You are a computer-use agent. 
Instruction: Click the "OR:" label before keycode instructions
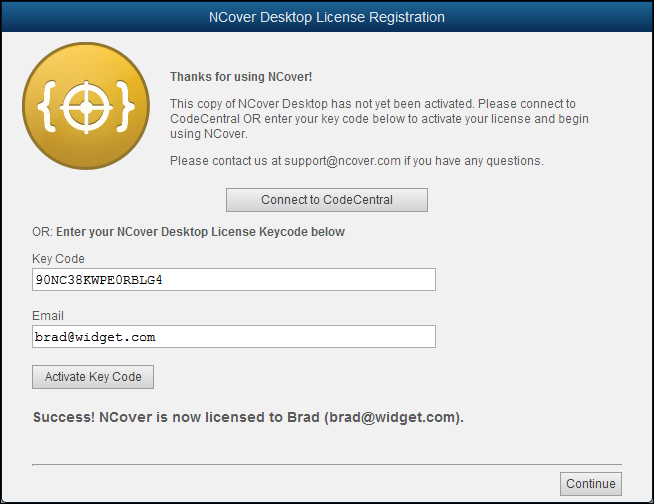pos(42,232)
